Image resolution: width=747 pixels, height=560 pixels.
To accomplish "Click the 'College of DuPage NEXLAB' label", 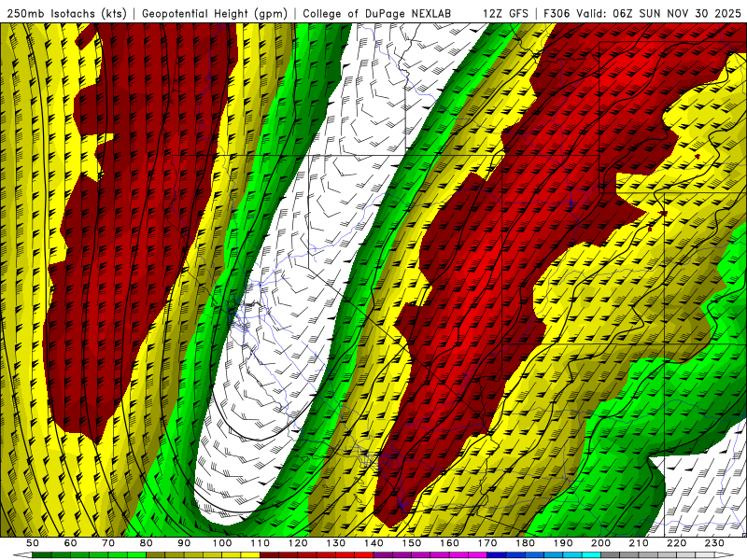I will 377,13.
